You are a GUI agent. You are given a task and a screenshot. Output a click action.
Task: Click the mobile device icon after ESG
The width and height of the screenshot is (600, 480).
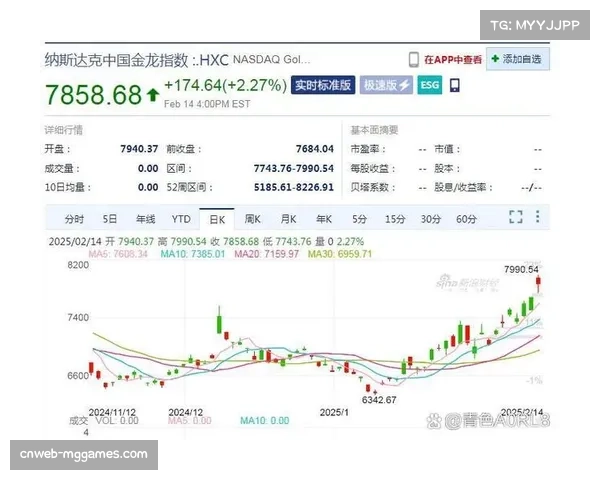pos(454,85)
